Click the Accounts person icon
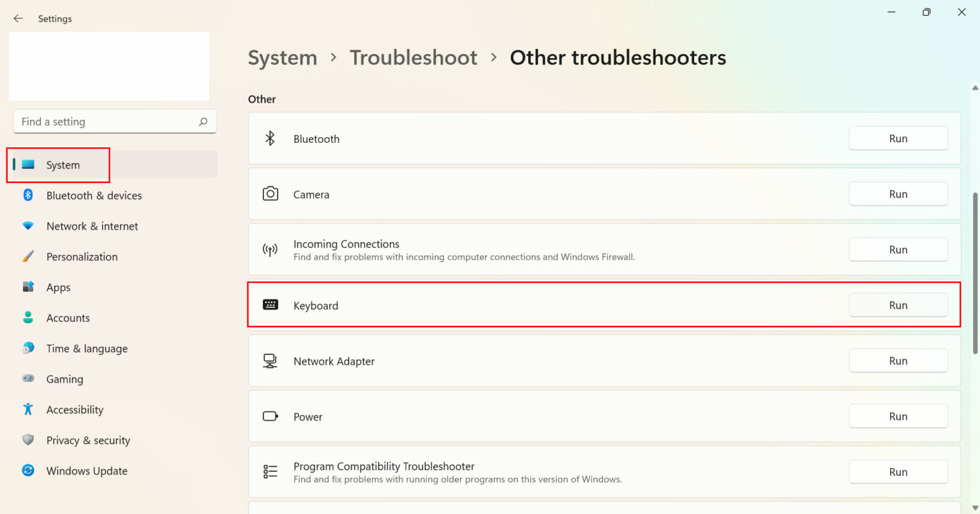The height and width of the screenshot is (514, 980). click(28, 318)
